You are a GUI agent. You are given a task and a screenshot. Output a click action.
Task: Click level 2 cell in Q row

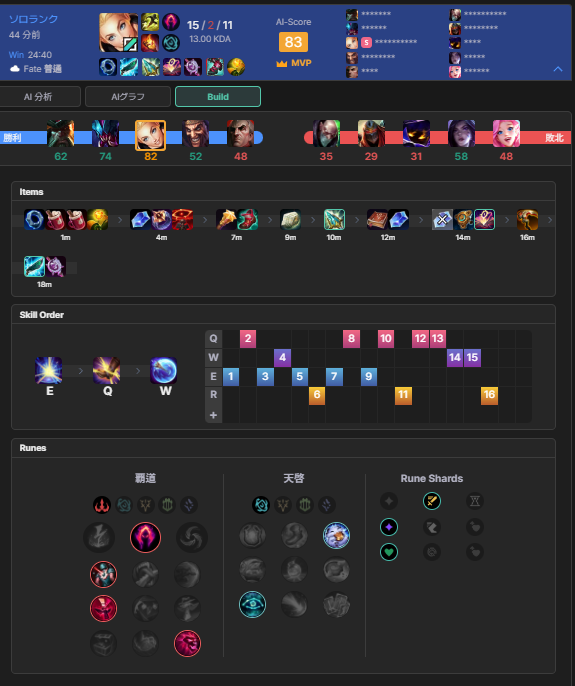coord(248,339)
